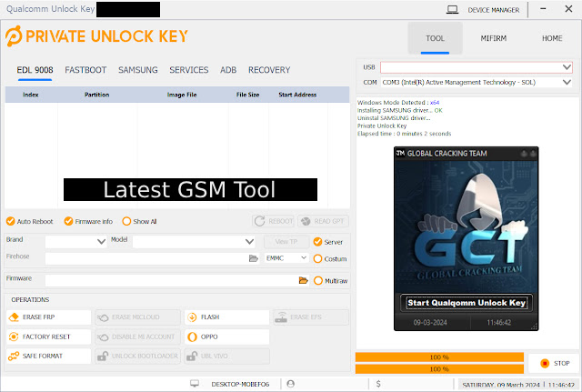The image size is (582, 392).
Task: Open the EMMC storage type dropdown
Action: [286, 258]
